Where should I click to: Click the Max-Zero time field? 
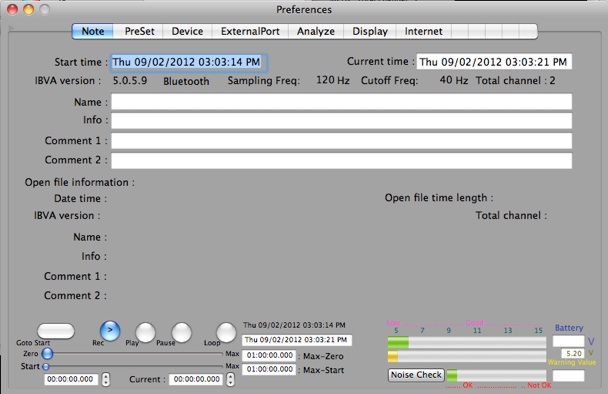[269, 356]
